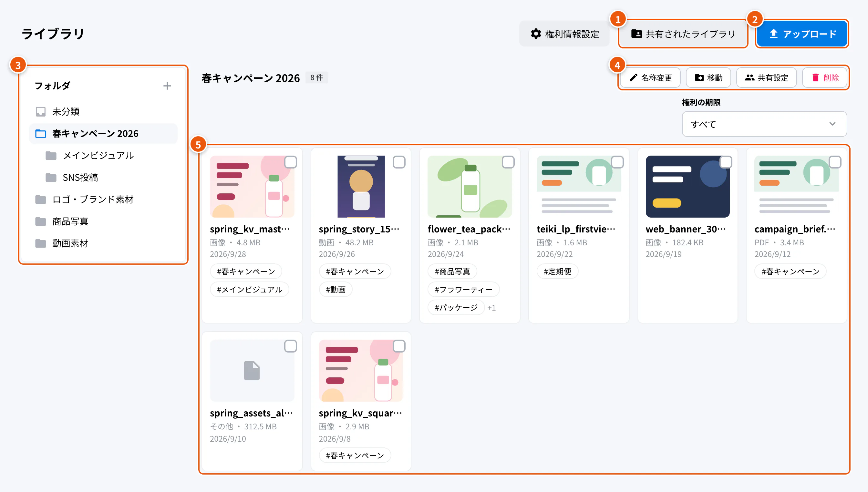Click the #フラワーティー tag
868x492 pixels.
pyautogui.click(x=463, y=290)
